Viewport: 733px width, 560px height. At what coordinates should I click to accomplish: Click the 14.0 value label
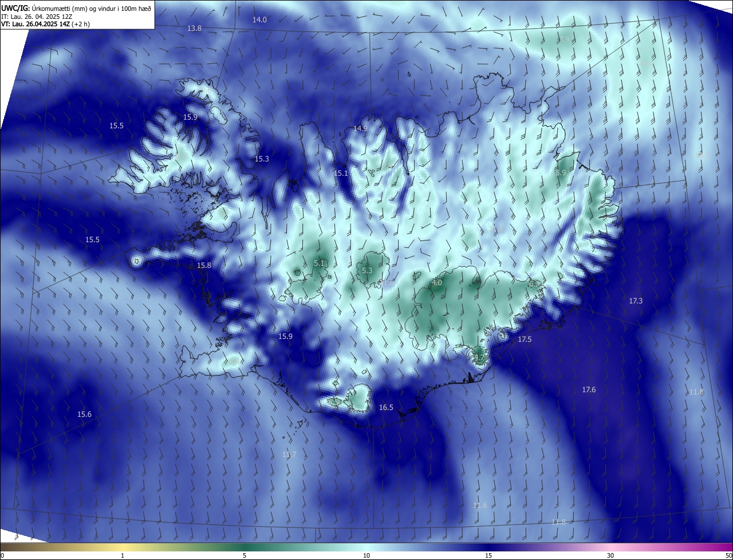(x=259, y=20)
